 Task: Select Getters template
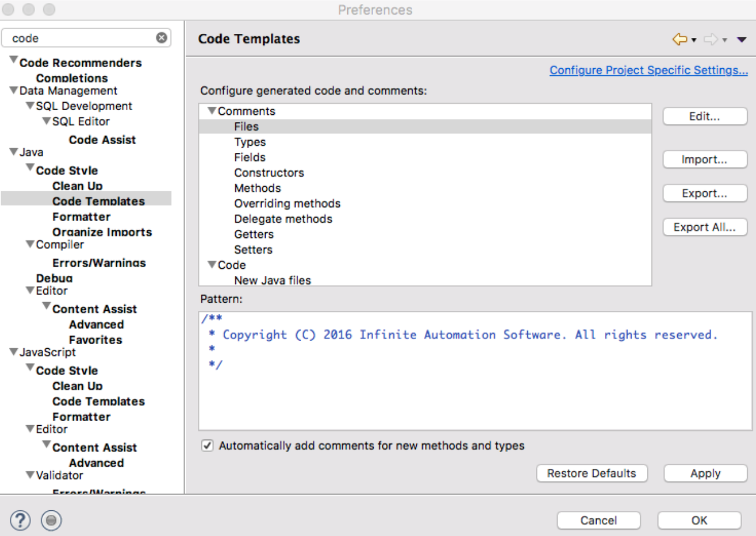click(254, 234)
